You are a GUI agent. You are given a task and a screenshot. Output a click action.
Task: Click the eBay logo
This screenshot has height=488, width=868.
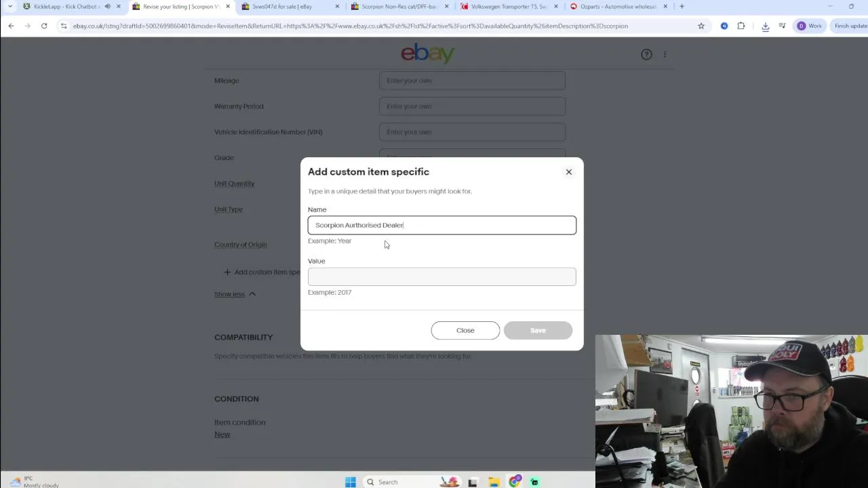click(x=428, y=53)
